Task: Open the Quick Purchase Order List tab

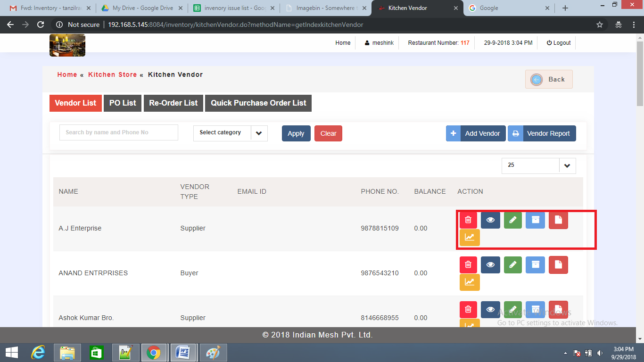Action: 258,103
